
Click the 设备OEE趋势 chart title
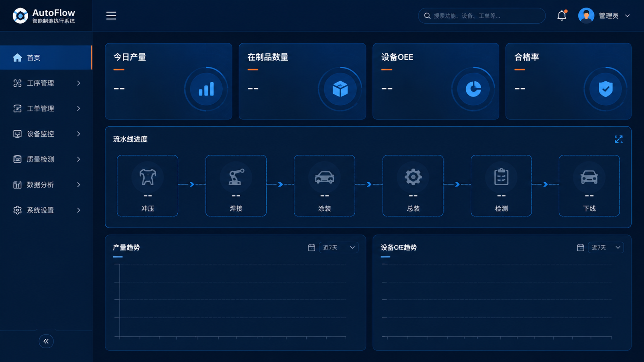tap(399, 248)
